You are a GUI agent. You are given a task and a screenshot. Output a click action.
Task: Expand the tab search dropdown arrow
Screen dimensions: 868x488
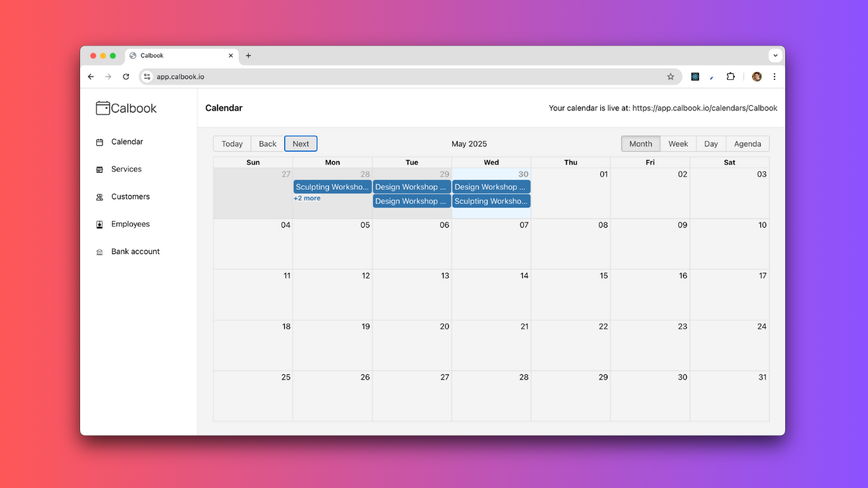coord(775,56)
